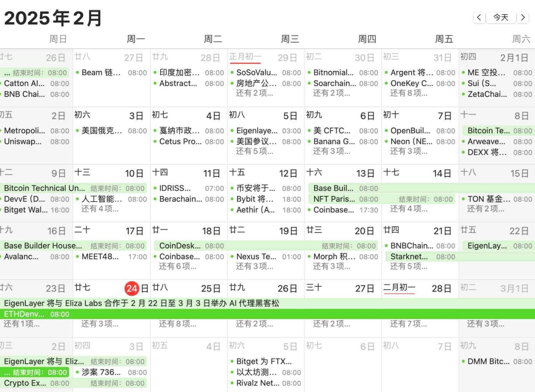The image size is (535, 392).
Task: Click the DMM Bitc... event on March 8
Action: point(488,361)
